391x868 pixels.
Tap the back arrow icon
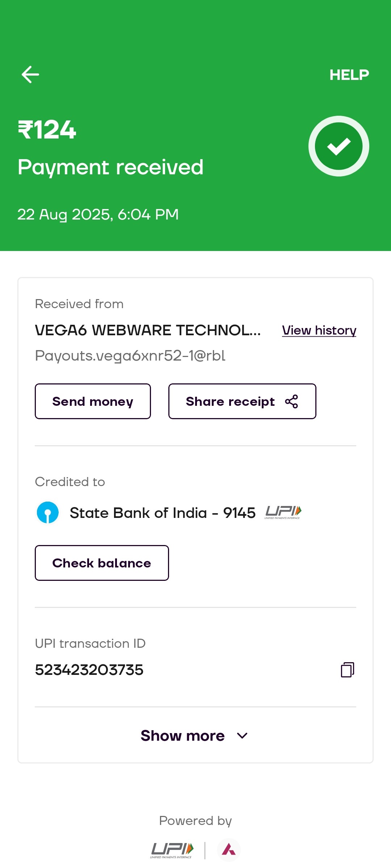pos(30,75)
